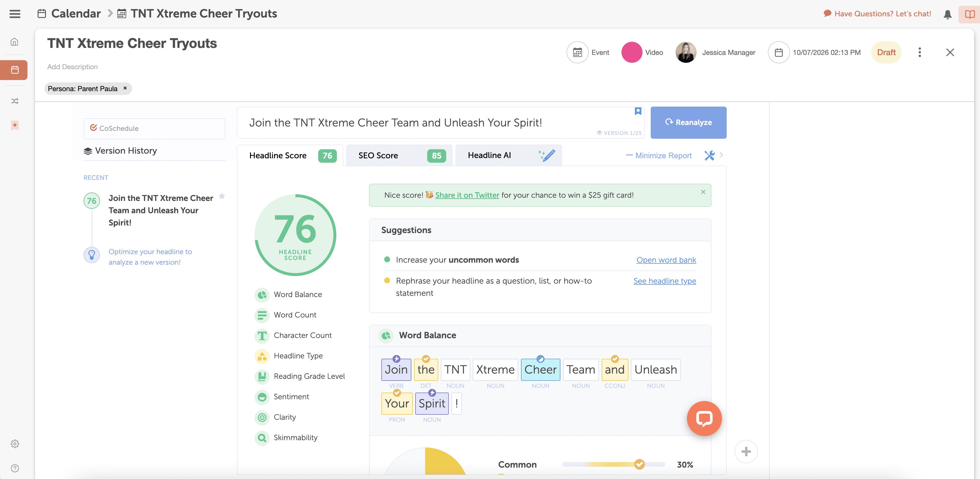Open the home sidebar icon
The height and width of the screenshot is (479, 980).
(14, 42)
